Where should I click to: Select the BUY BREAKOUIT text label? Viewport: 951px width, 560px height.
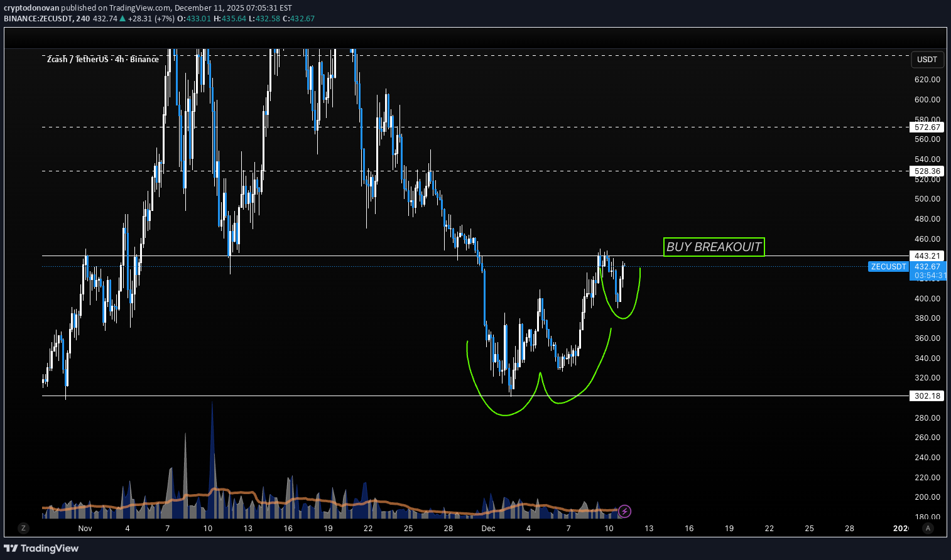pos(714,247)
